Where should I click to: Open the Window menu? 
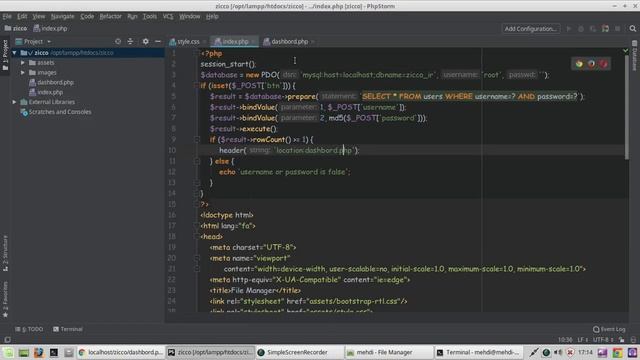(190, 16)
